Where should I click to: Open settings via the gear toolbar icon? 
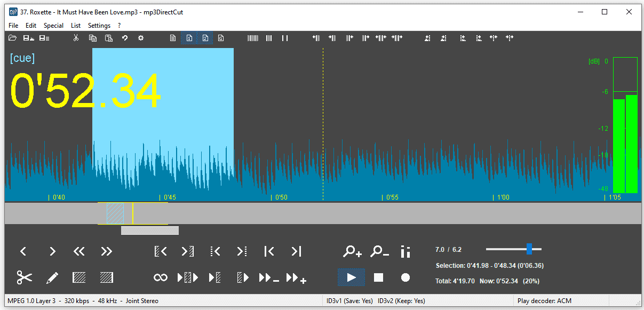tap(141, 38)
